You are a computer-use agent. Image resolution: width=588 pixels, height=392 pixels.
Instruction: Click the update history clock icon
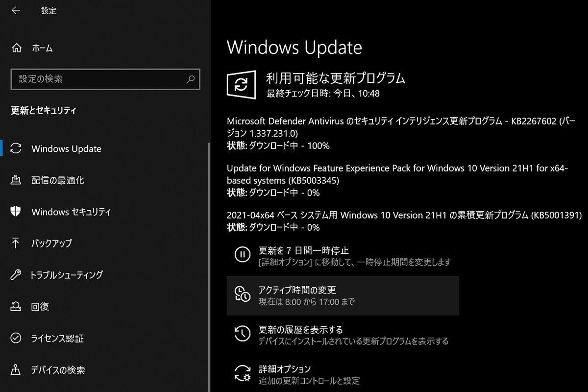coord(243,334)
